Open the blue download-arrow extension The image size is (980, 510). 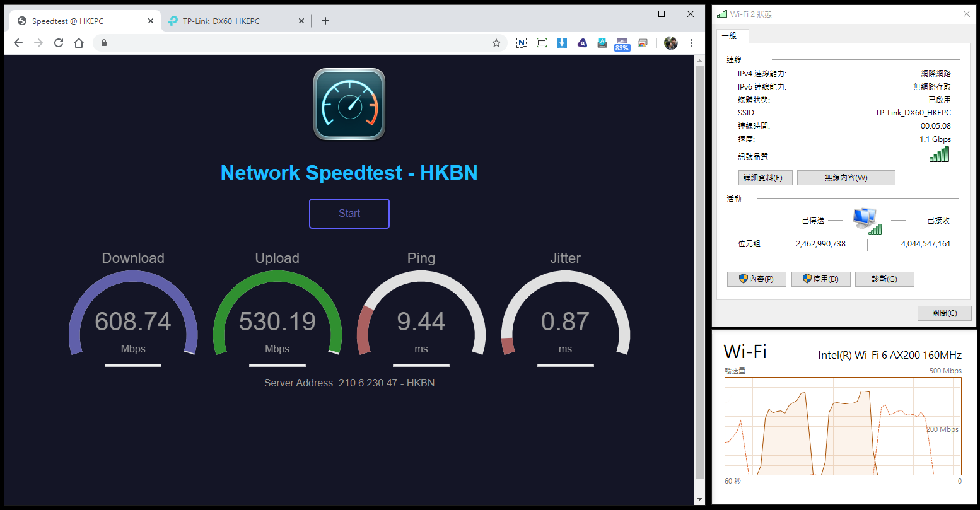(x=562, y=43)
